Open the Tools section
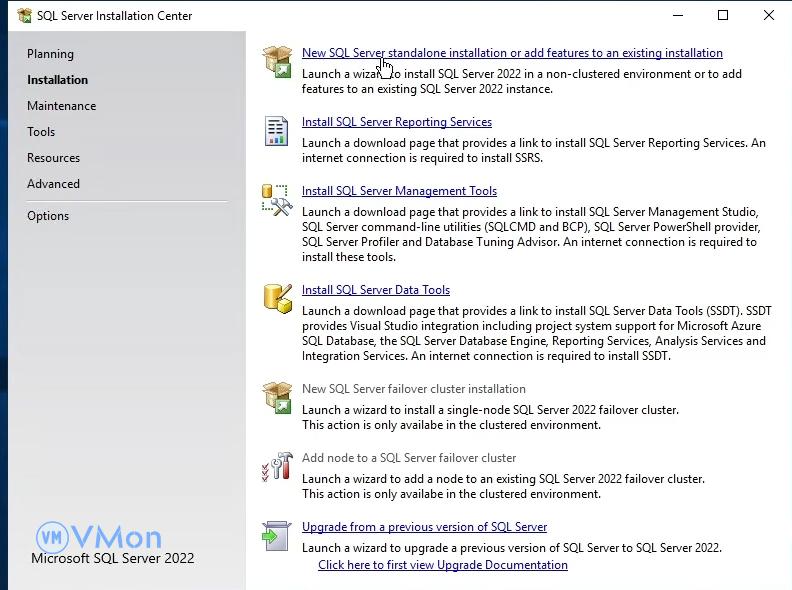 [x=41, y=132]
